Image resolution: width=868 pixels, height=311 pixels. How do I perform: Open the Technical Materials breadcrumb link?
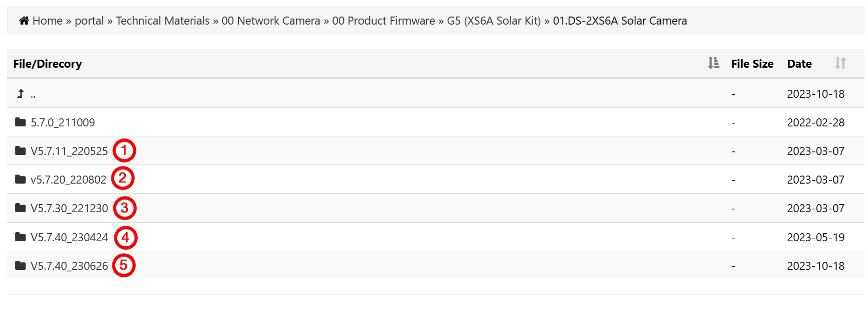tap(162, 21)
